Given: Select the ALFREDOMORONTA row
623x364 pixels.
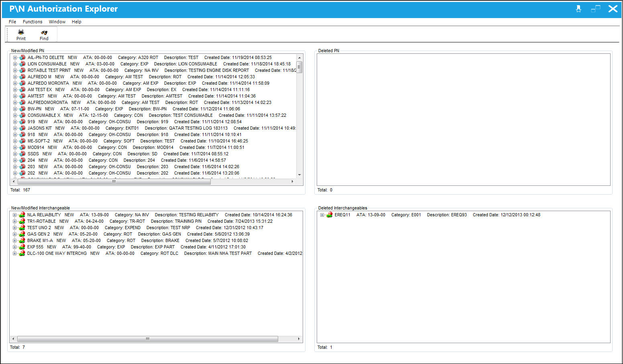Looking at the screenshot, I should tap(149, 102).
